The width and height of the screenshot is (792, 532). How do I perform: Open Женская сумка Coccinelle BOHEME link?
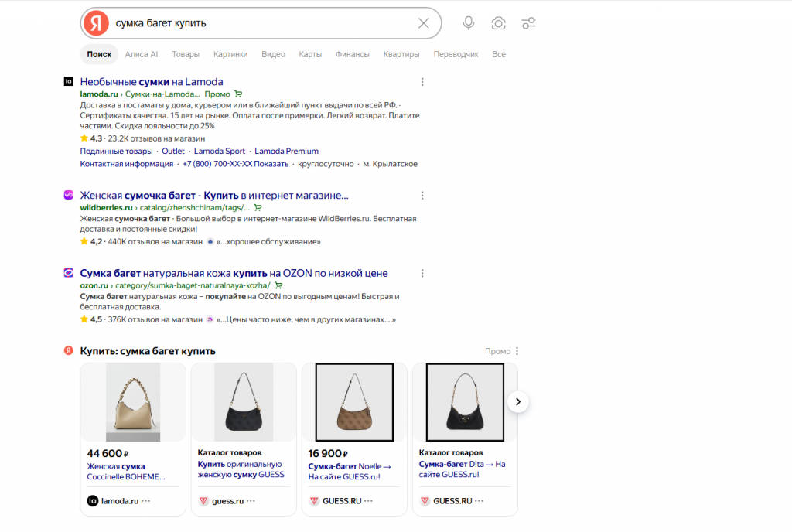126,472
